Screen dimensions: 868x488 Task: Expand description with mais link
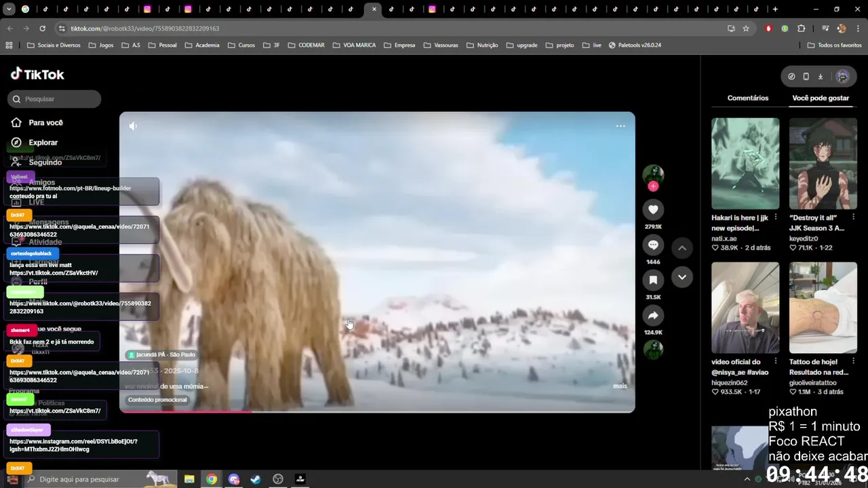tap(620, 386)
